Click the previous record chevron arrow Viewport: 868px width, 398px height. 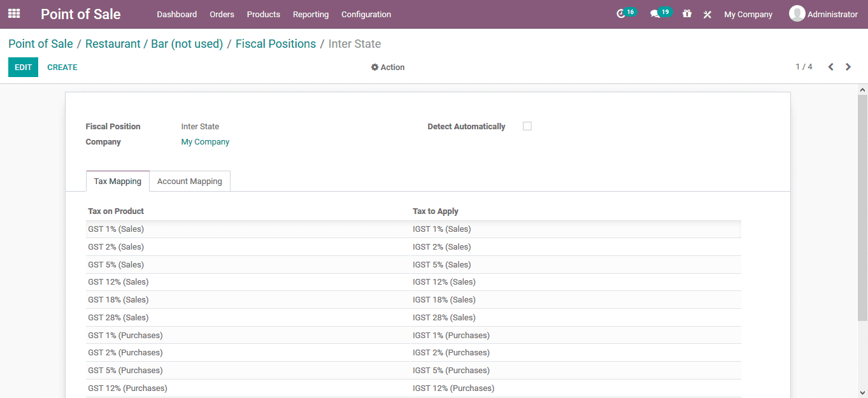pos(830,66)
